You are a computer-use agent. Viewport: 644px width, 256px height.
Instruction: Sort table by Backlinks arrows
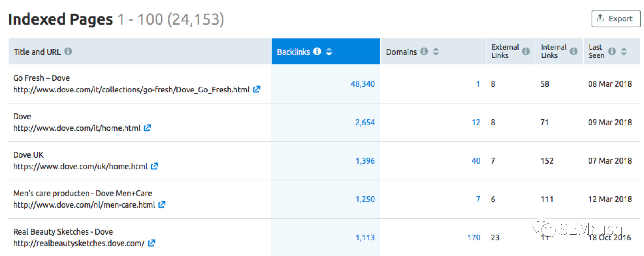(x=329, y=51)
